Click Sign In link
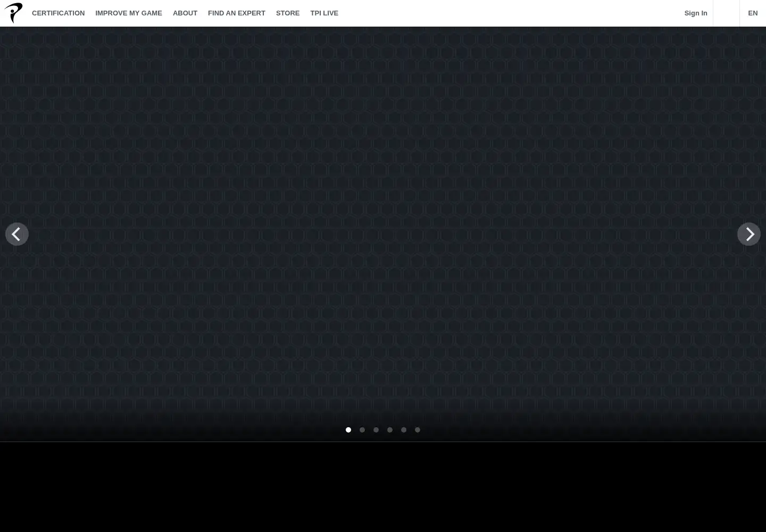 (696, 13)
